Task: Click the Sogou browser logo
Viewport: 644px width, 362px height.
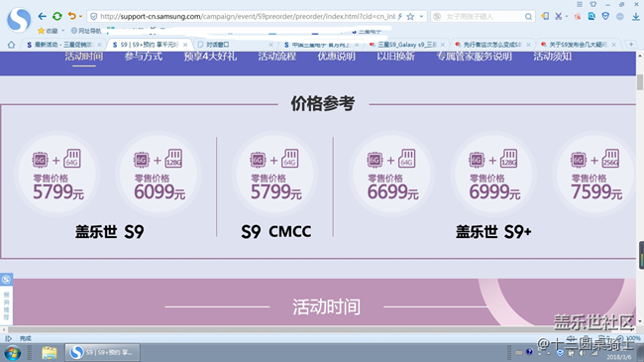Action: pos(19,19)
